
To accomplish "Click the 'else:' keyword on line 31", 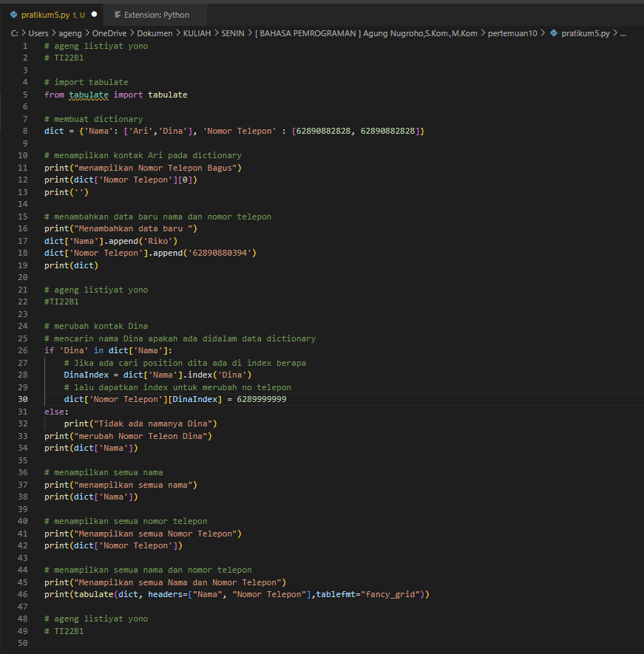I will click(56, 412).
